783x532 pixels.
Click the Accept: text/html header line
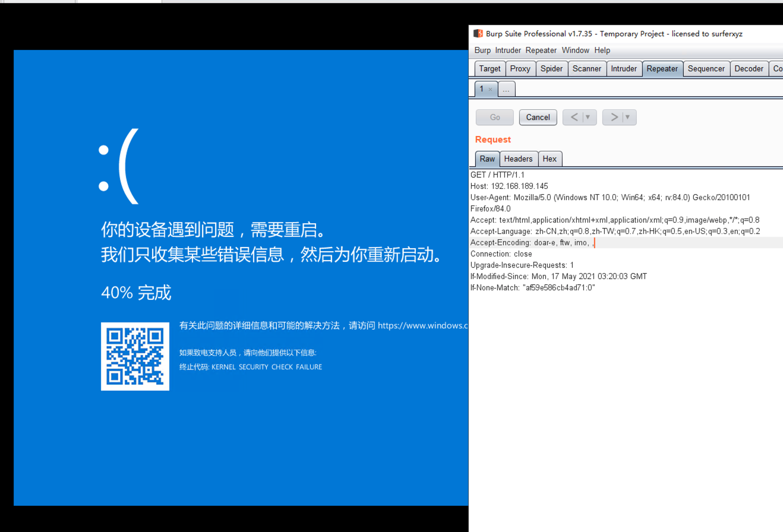point(615,220)
